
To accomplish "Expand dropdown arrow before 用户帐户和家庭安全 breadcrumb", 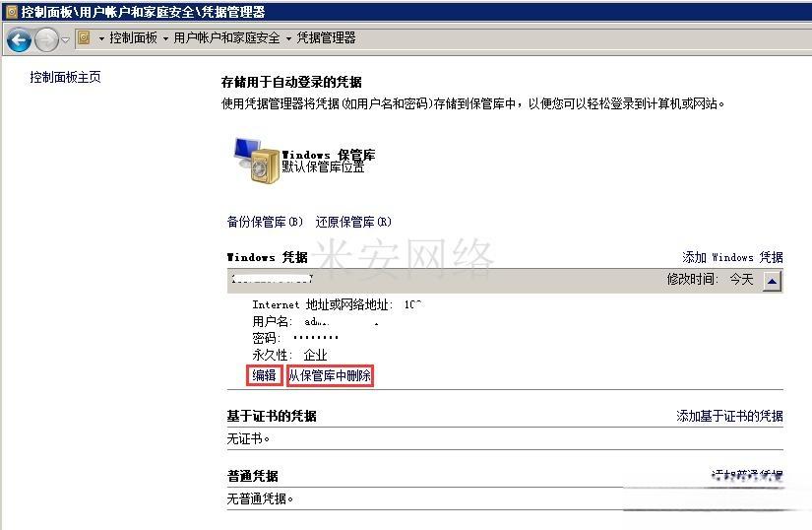I will (165, 38).
